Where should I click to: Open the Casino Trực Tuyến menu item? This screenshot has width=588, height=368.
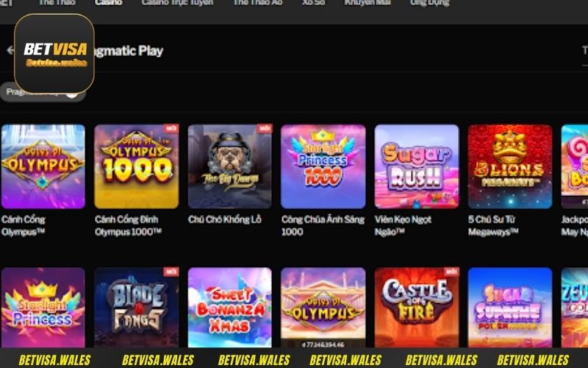[x=177, y=3]
